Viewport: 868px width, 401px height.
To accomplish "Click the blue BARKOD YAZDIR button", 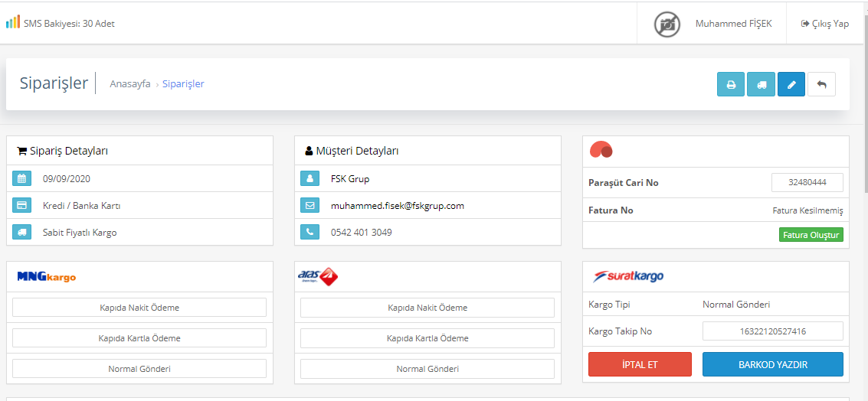I will 773,364.
